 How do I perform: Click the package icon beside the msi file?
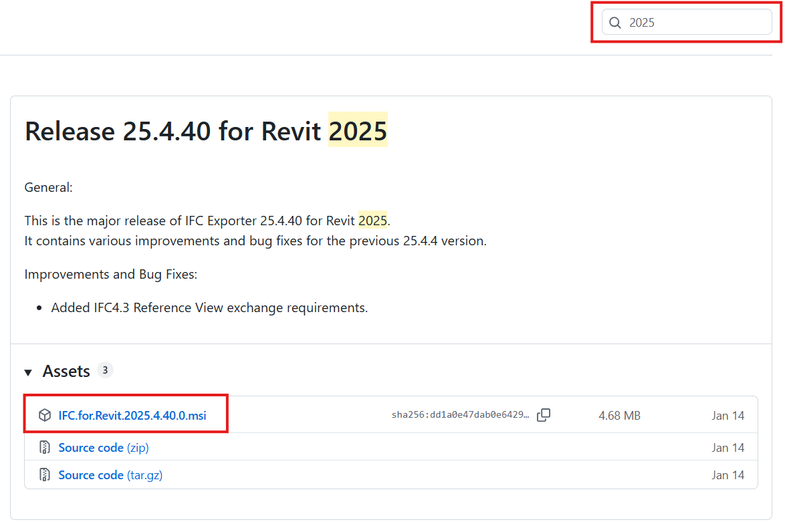(x=45, y=415)
